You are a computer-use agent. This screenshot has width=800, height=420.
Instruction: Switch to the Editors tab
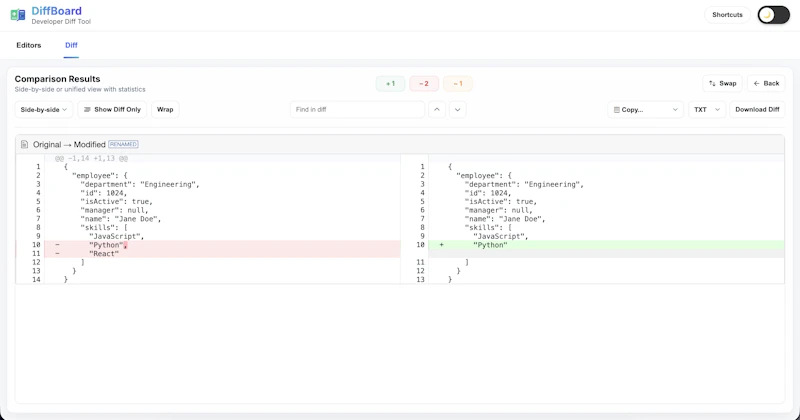[x=29, y=45]
